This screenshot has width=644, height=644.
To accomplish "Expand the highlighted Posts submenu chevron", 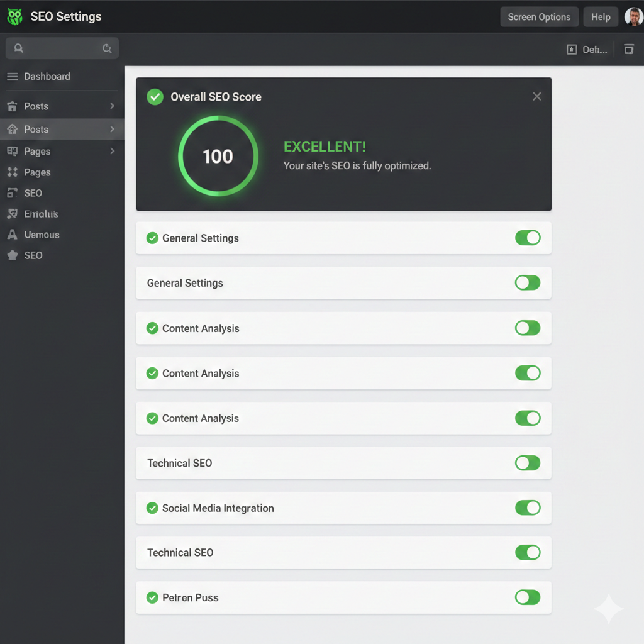I will point(112,129).
